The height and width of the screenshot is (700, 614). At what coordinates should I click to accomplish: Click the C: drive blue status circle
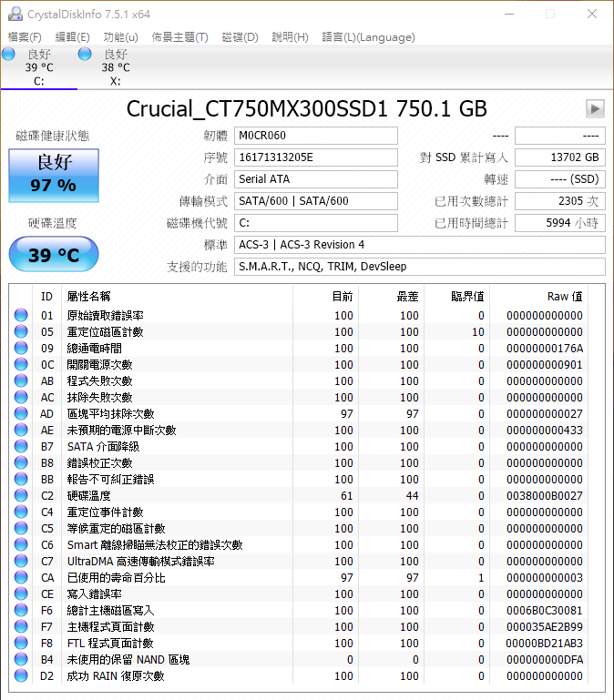[8, 54]
